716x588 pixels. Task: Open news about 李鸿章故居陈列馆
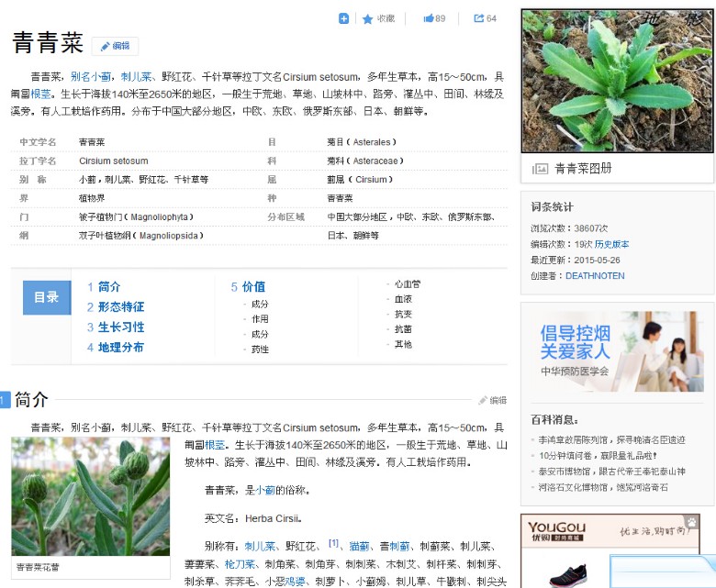pyautogui.click(x=612, y=439)
